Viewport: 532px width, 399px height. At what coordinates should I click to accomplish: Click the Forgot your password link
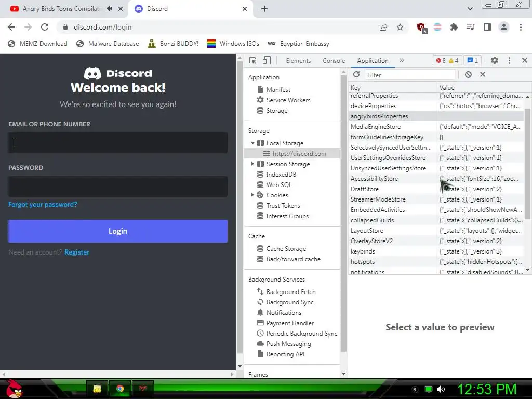(x=43, y=205)
